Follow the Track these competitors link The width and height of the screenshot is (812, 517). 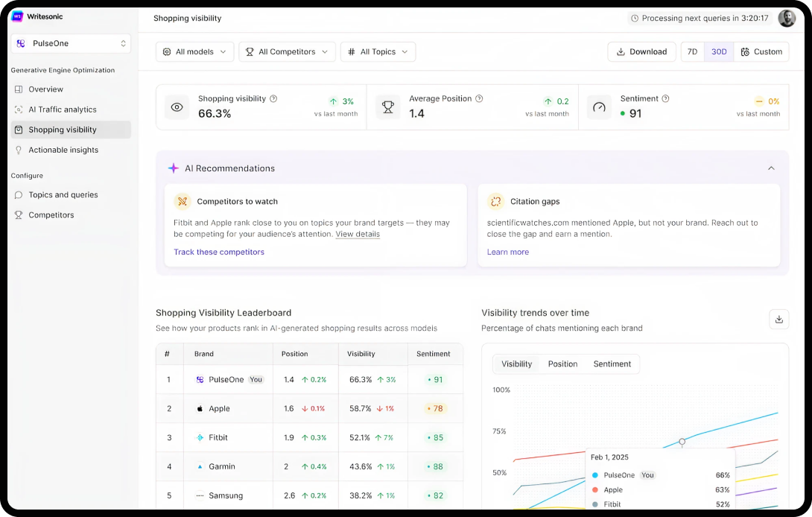point(219,252)
